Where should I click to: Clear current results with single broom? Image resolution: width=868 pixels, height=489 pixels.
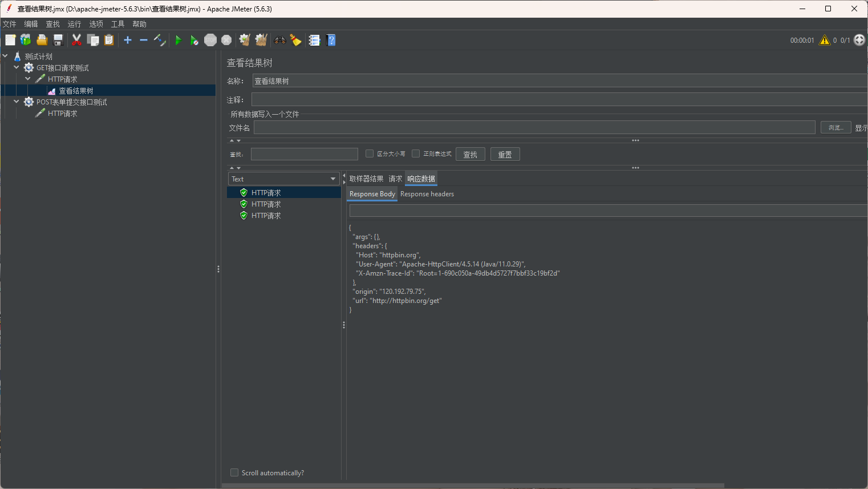245,40
